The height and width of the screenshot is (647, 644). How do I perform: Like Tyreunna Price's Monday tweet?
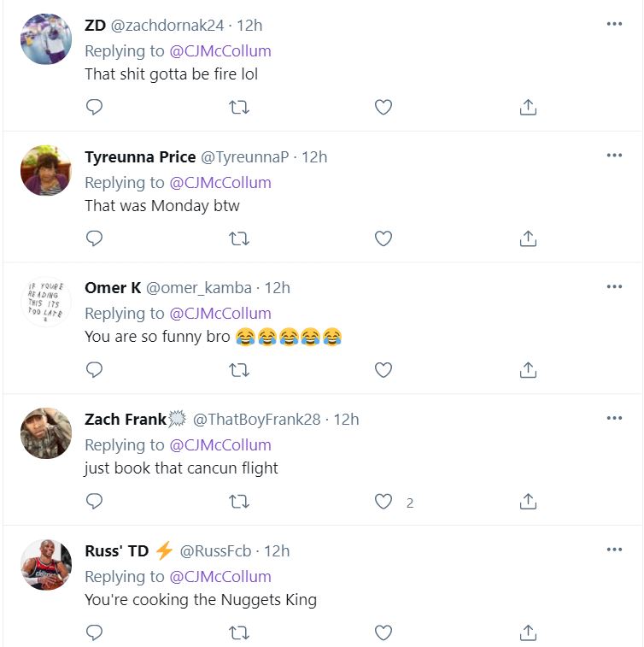pos(383,238)
